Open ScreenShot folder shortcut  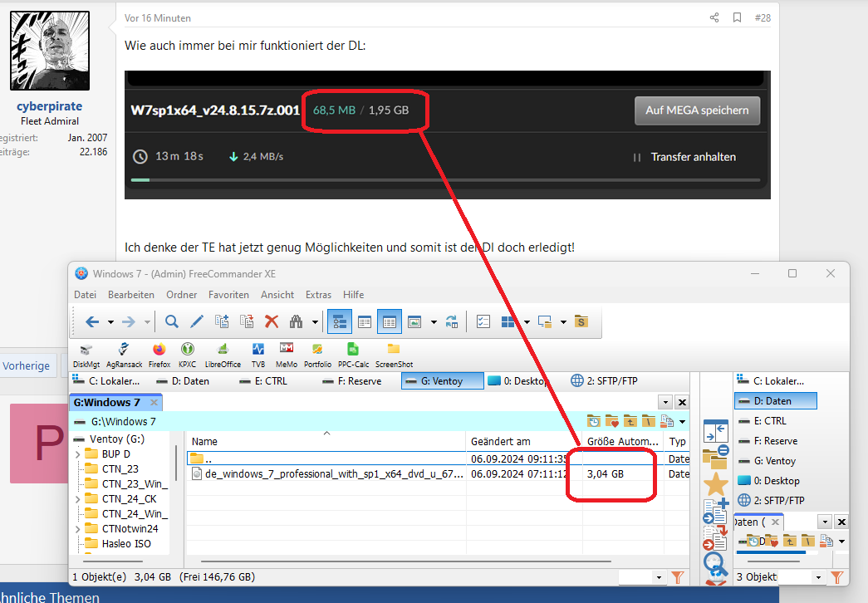pos(395,355)
